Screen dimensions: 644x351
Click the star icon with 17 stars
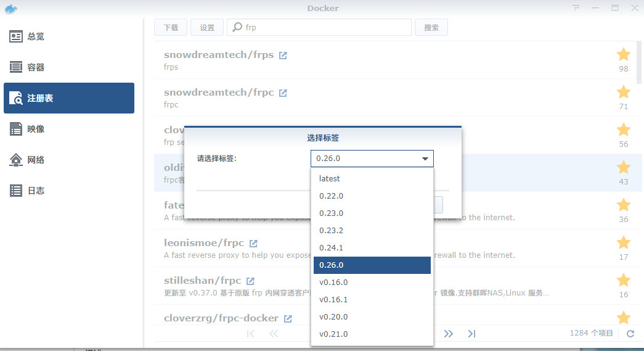(x=624, y=242)
